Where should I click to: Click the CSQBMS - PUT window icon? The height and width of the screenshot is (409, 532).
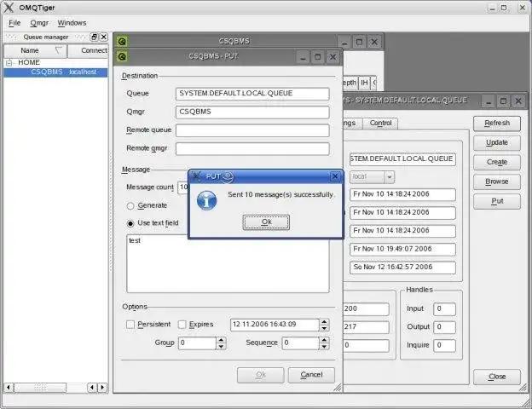[122, 56]
